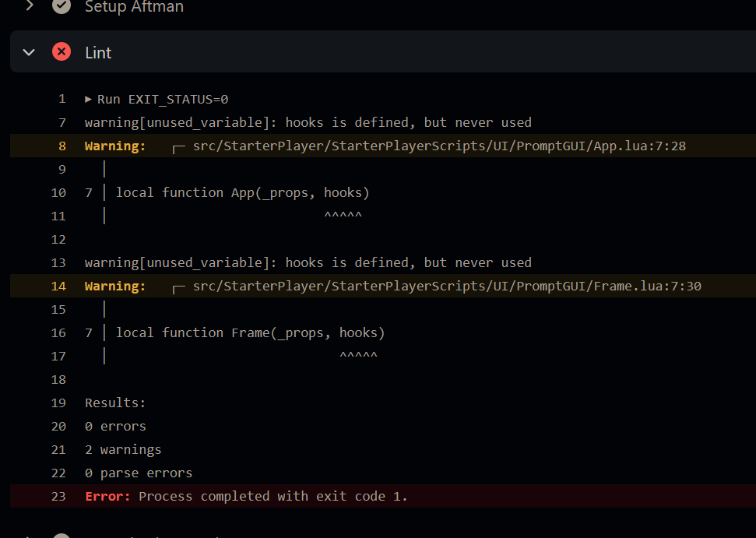
Task: Select the '2 warnings' summary line
Action: [122, 449]
